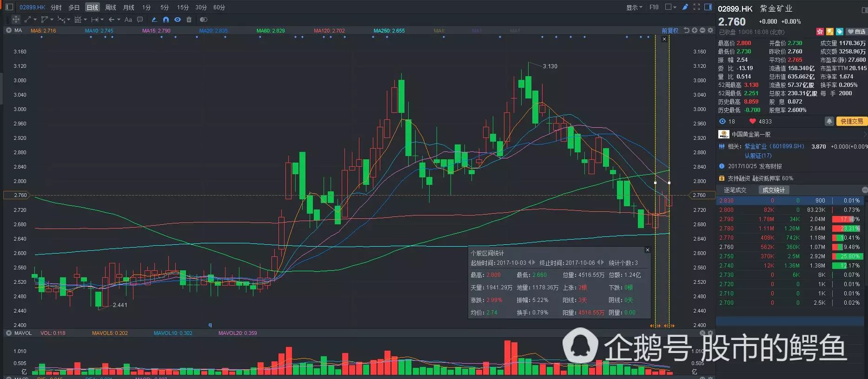The width and height of the screenshot is (868, 379).
Task: Click the fullscreen expand icon
Action: pyautogui.click(x=696, y=7)
